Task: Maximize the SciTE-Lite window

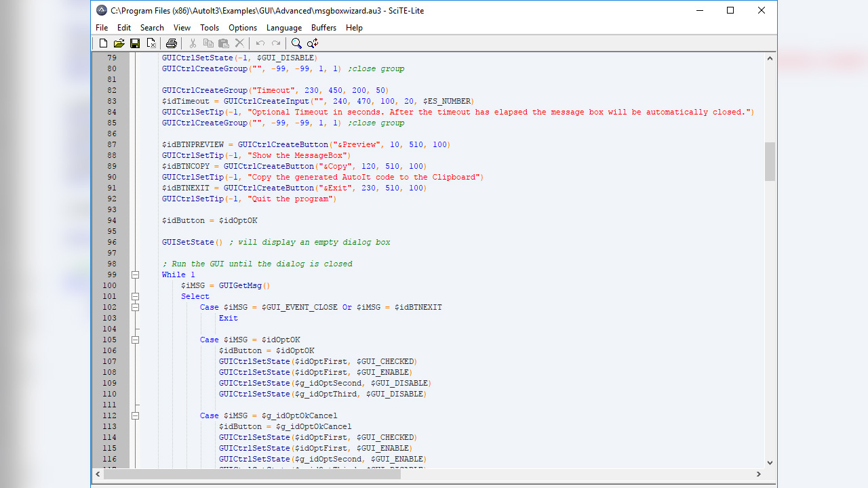Action: tap(730, 10)
